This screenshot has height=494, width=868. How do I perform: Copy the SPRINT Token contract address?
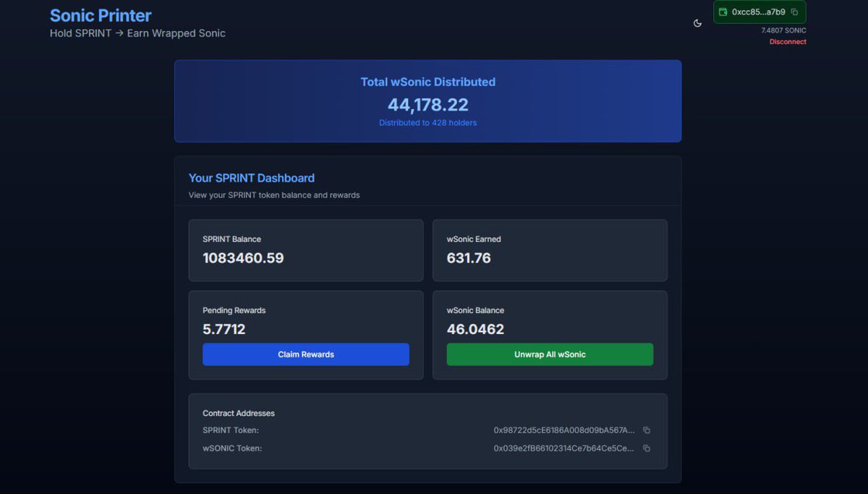(x=647, y=430)
